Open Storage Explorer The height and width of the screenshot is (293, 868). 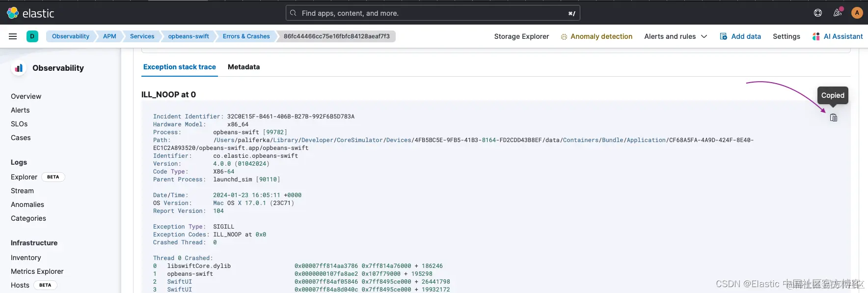pyautogui.click(x=521, y=36)
